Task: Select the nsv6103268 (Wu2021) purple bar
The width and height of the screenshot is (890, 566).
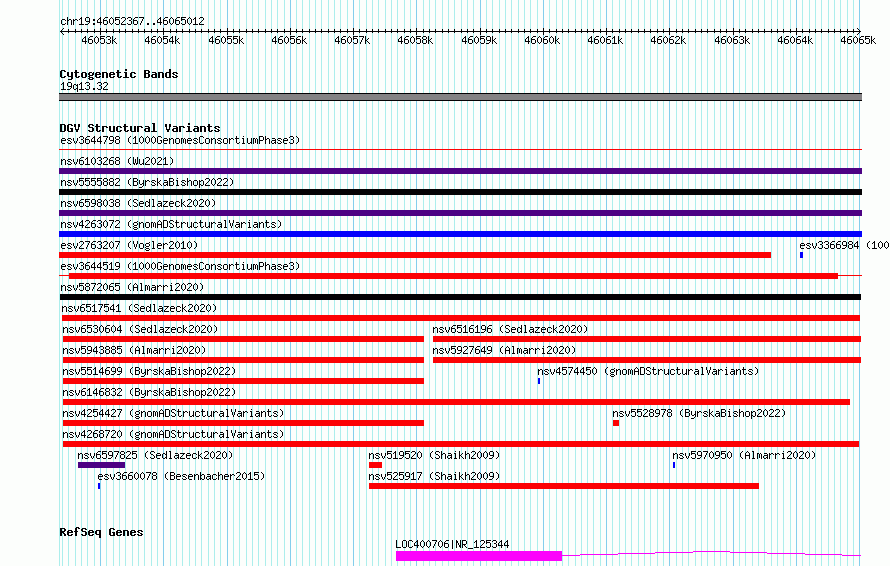Action: tap(460, 171)
